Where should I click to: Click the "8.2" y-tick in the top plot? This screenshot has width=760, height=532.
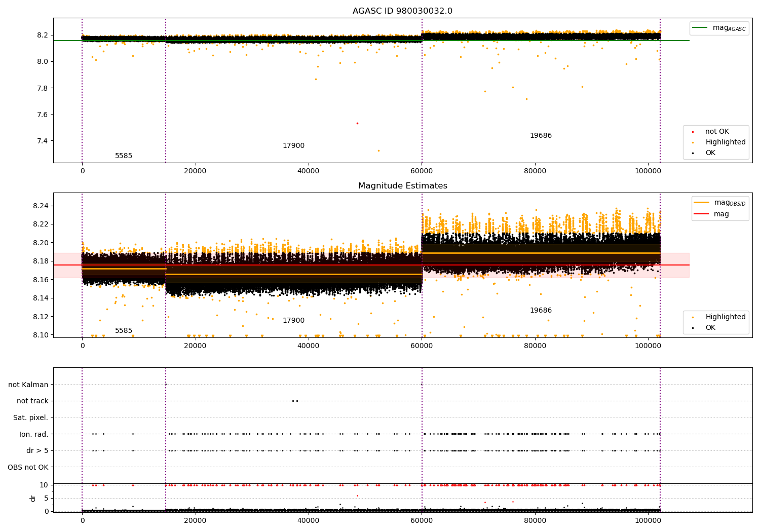pos(43,35)
